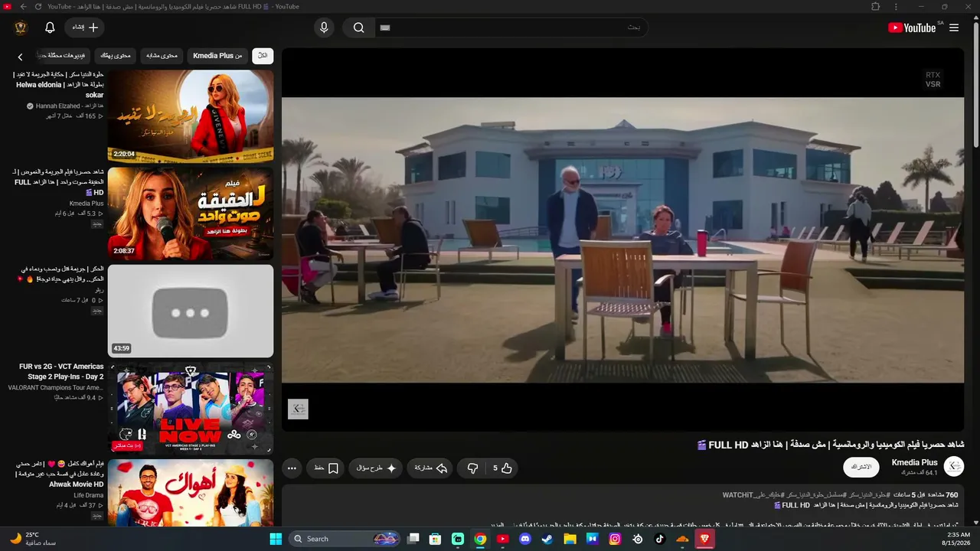Dislike the video with thumbs-down button
Screen dimensions: 980x551
tap(472, 468)
